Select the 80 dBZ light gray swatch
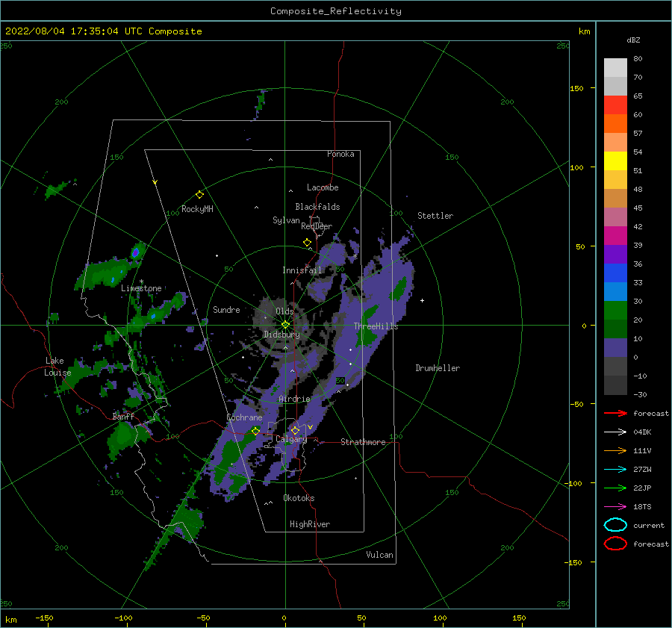This screenshot has height=628, width=672. [615, 68]
